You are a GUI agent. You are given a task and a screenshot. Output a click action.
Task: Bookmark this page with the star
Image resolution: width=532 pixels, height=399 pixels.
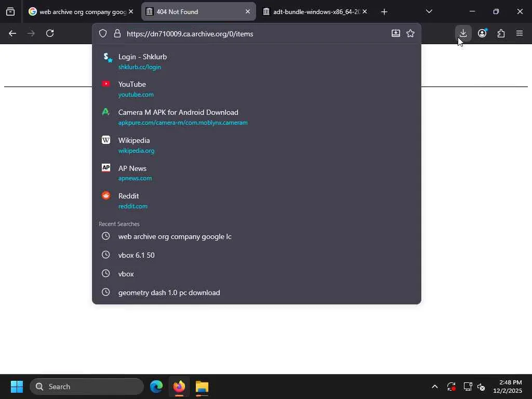point(410,33)
